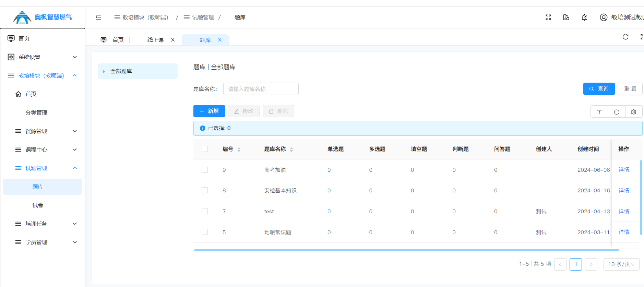Expand the 全部题库 tree node arrow
Screen dimensions: 644x287
104,71
